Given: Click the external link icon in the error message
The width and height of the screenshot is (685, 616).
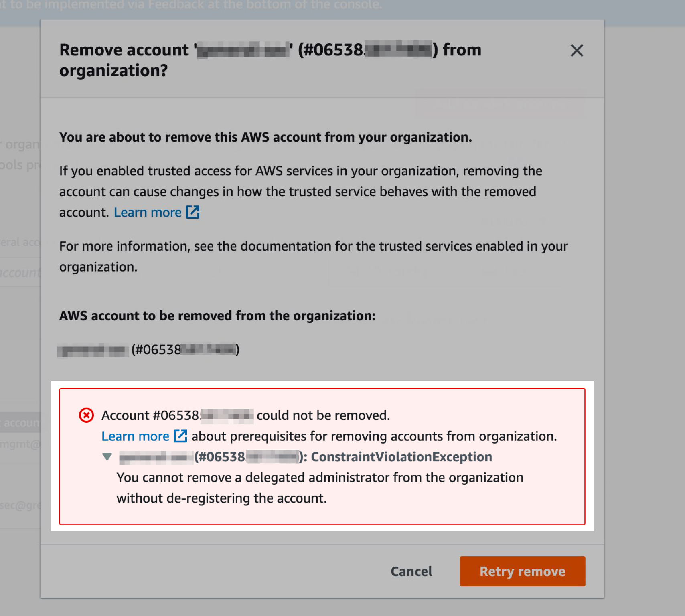Looking at the screenshot, I should point(180,436).
